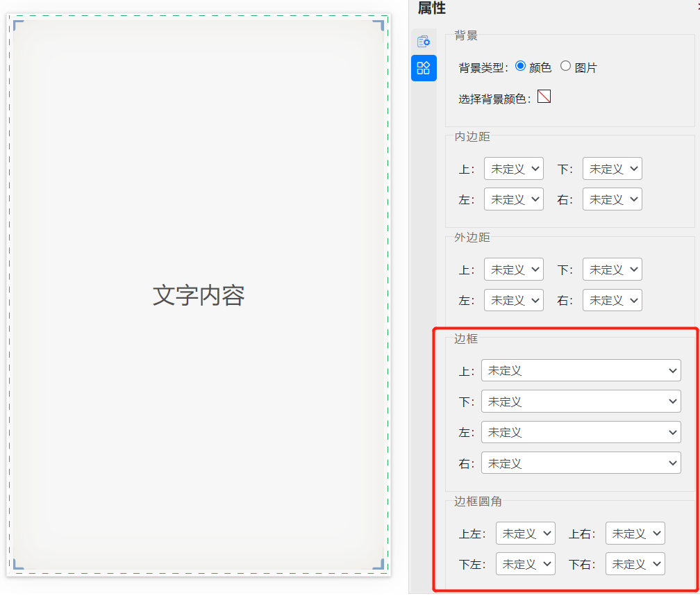Viewport: 700px width, 596px height.
Task: Open 边框圆角 下左 radius dropdown
Action: coord(526,564)
